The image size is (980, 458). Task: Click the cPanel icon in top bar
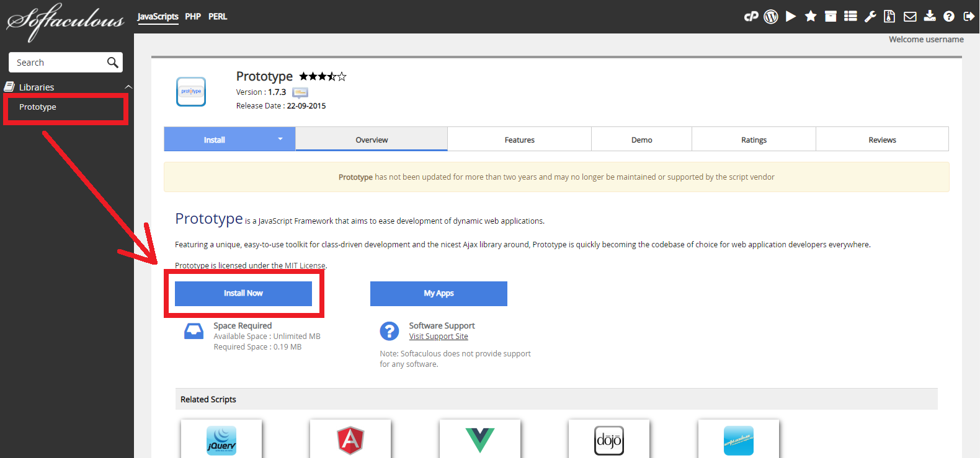[751, 17]
